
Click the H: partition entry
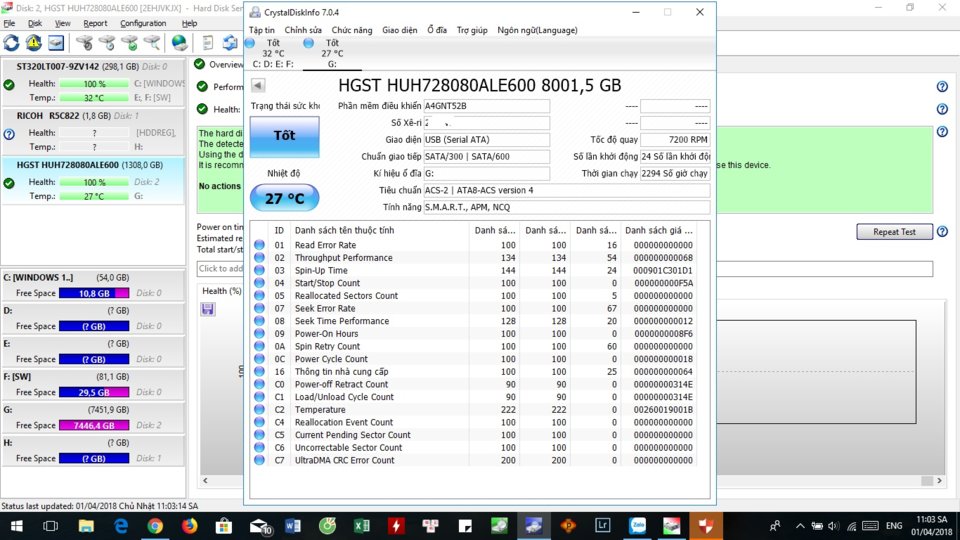coord(93,450)
